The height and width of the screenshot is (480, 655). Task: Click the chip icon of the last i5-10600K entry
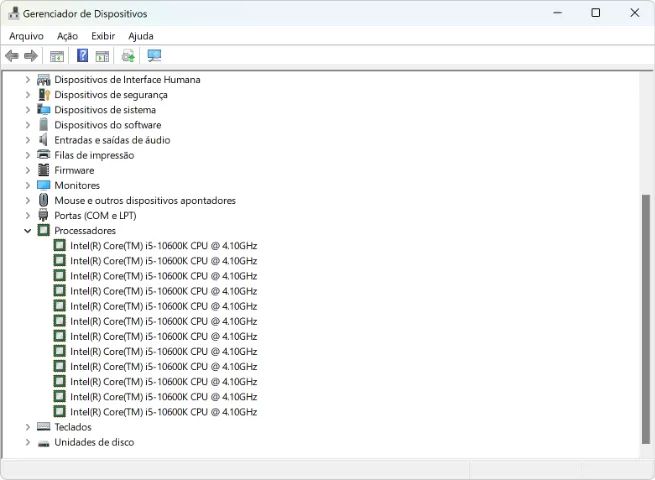click(60, 411)
